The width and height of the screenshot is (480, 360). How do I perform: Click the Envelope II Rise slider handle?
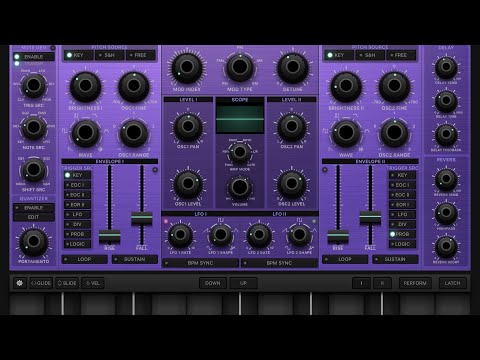[x=338, y=236]
